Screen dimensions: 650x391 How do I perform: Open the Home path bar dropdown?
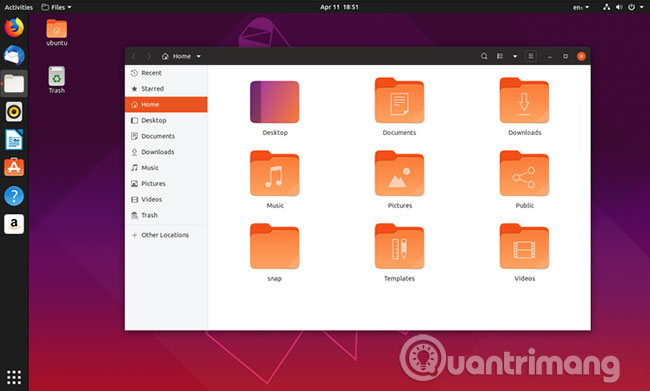click(199, 56)
